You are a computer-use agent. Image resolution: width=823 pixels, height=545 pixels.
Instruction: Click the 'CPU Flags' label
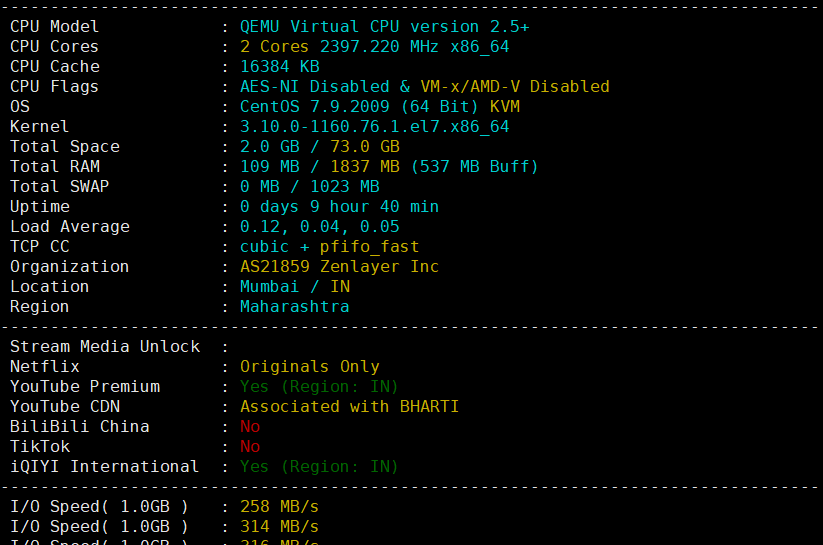click(x=54, y=87)
